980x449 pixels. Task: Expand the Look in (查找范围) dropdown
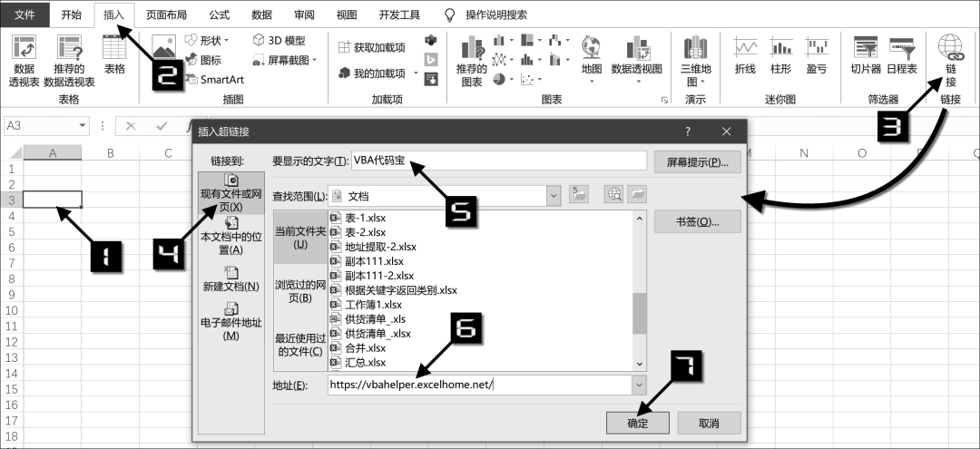point(554,196)
